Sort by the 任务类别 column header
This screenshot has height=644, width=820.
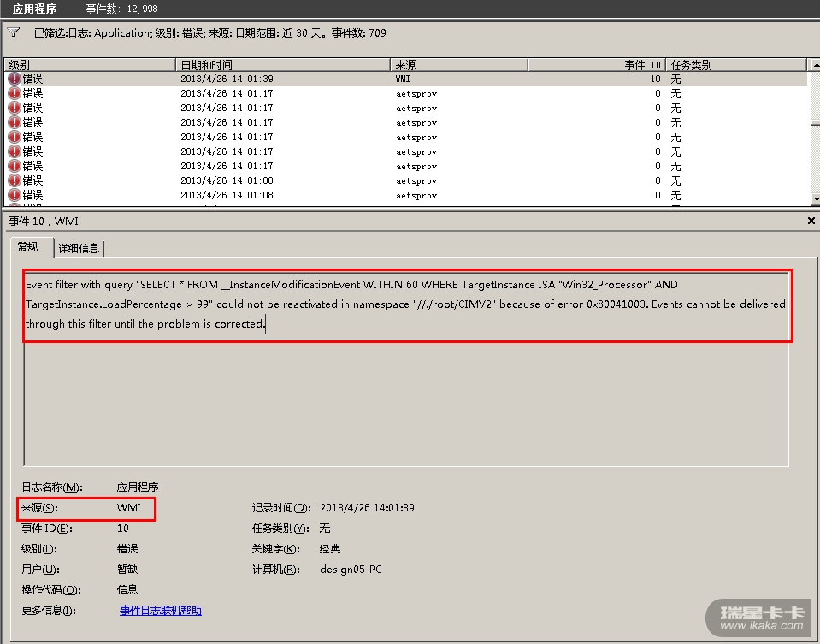[x=737, y=65]
